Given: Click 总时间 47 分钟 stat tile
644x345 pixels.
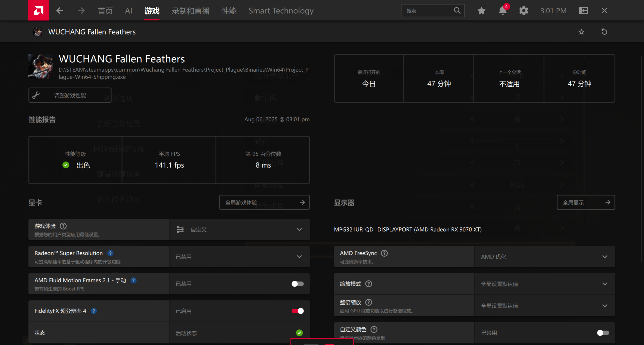Looking at the screenshot, I should coord(579,78).
